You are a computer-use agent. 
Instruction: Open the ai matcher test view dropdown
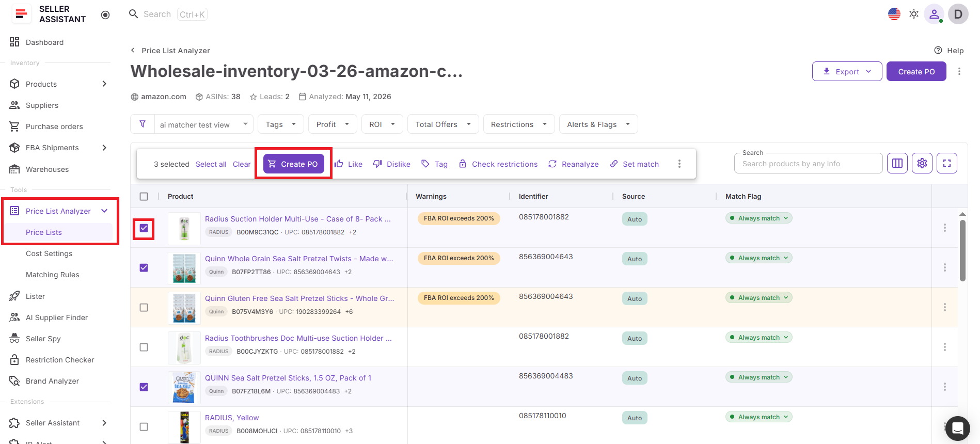[x=204, y=124]
